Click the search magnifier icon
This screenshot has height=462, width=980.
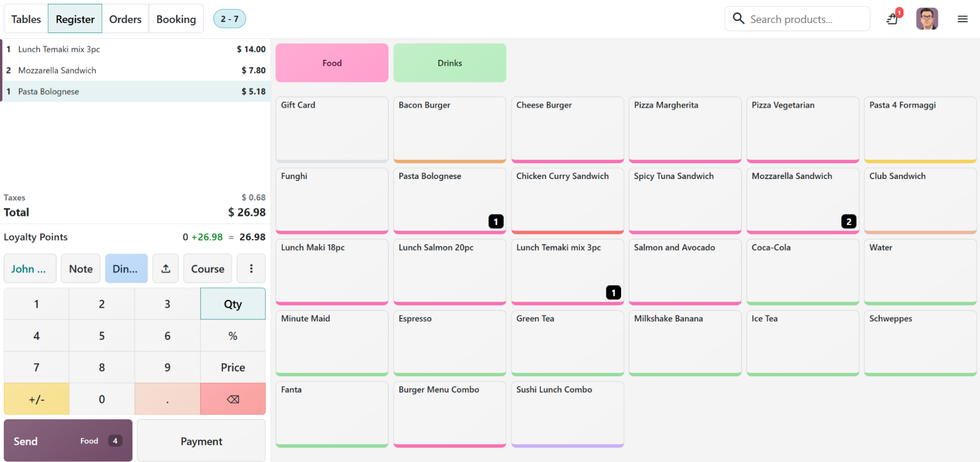[738, 19]
